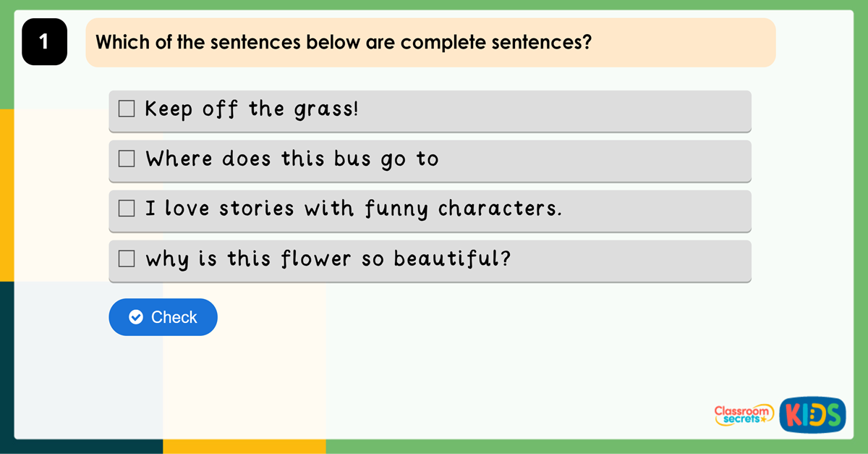Click the letter K in the KIDS logo
Image resolution: width=868 pixels, height=454 pixels.
coord(794,416)
